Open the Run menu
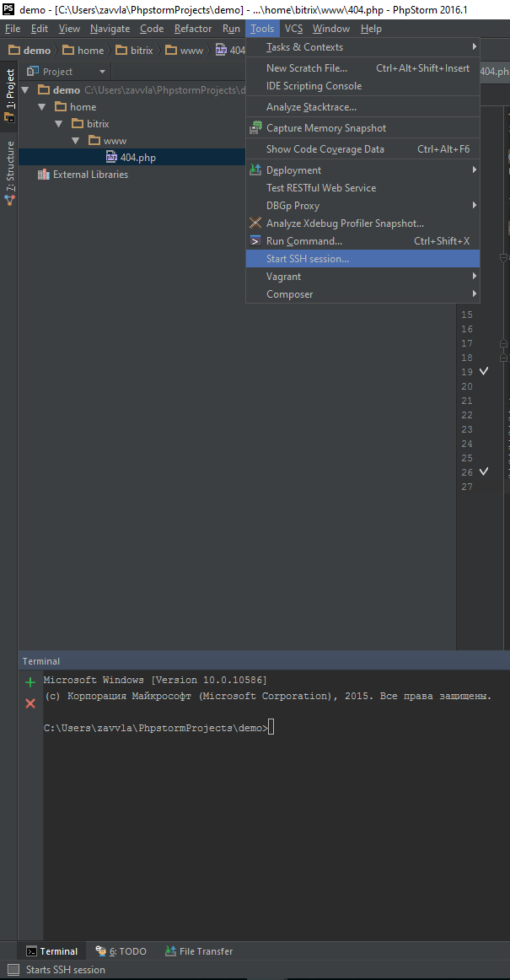Image resolution: width=510 pixels, height=980 pixels. [231, 29]
